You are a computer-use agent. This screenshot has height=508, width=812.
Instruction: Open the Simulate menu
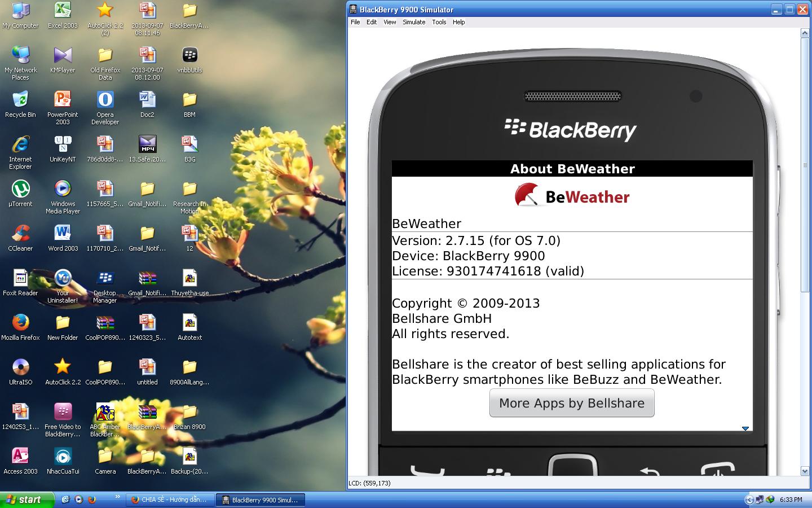(413, 22)
